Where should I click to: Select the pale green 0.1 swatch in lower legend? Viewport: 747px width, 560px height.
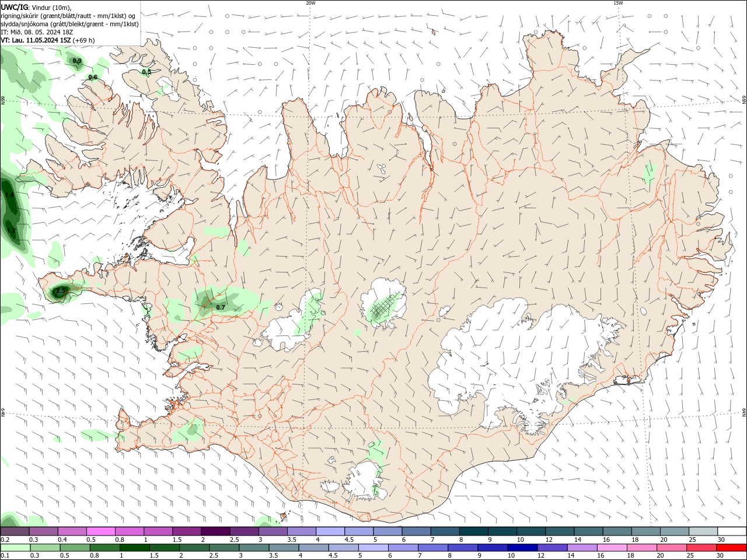pyautogui.click(x=15, y=548)
